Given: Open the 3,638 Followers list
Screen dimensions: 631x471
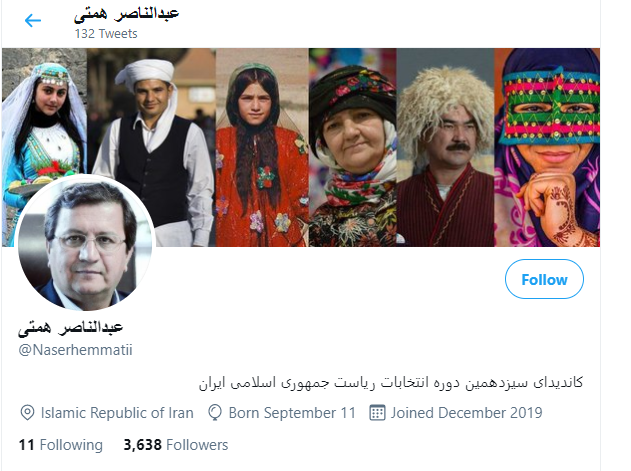Looking at the screenshot, I should point(175,444).
